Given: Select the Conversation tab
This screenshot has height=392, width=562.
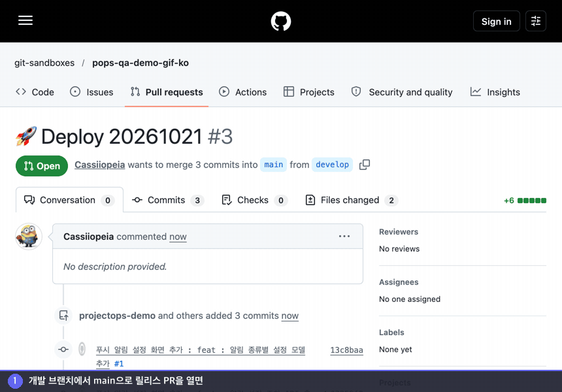Looking at the screenshot, I should [69, 200].
